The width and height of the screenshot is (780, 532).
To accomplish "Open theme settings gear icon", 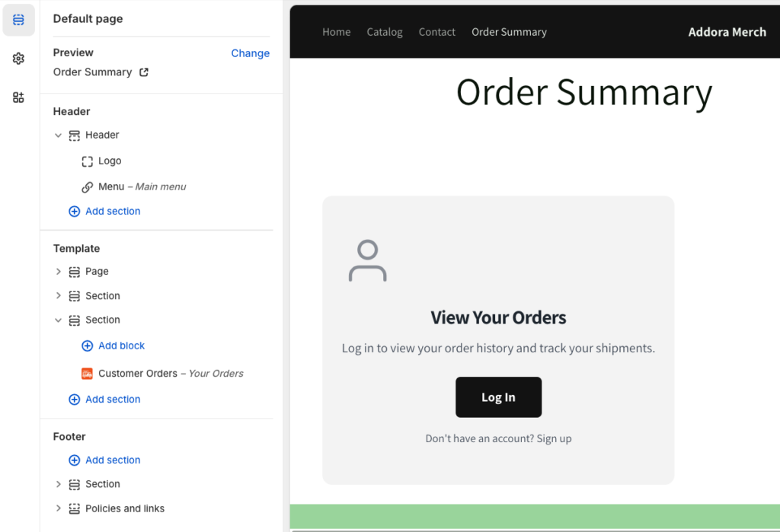I will [19, 59].
